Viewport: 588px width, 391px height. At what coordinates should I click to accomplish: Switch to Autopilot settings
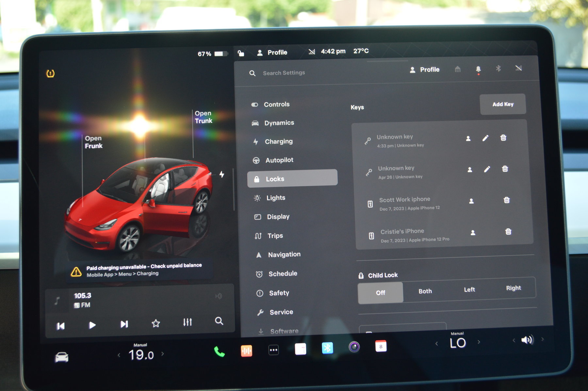click(279, 160)
